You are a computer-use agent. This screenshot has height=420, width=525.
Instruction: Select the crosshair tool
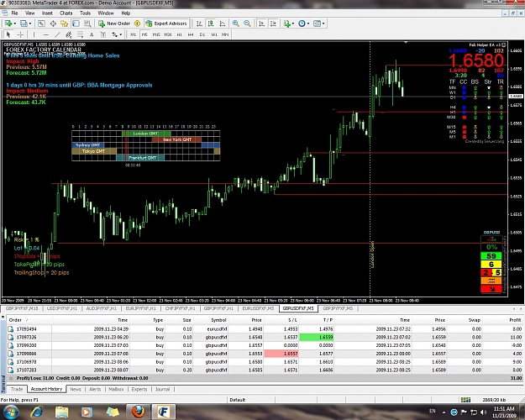click(20, 34)
